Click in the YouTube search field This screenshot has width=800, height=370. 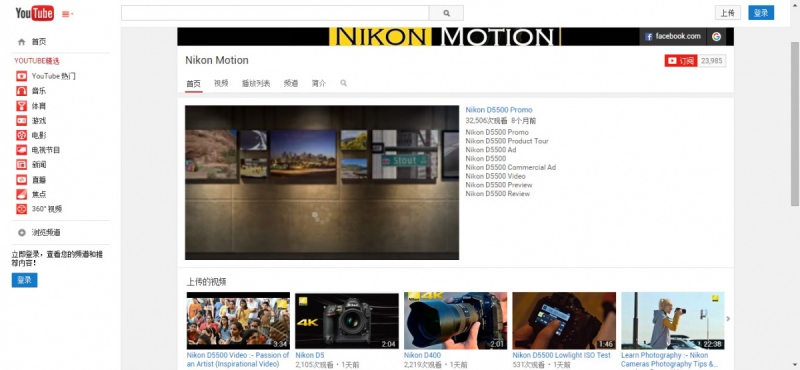click(275, 13)
